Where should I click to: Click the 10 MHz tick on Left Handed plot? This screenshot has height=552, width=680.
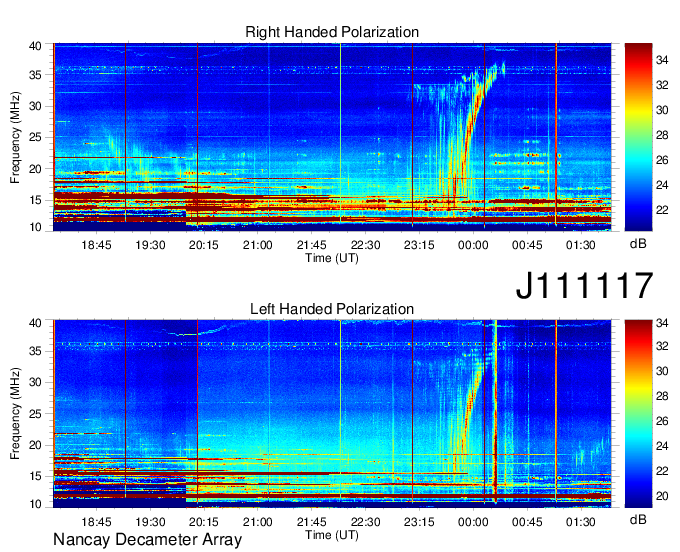[x=35, y=504]
